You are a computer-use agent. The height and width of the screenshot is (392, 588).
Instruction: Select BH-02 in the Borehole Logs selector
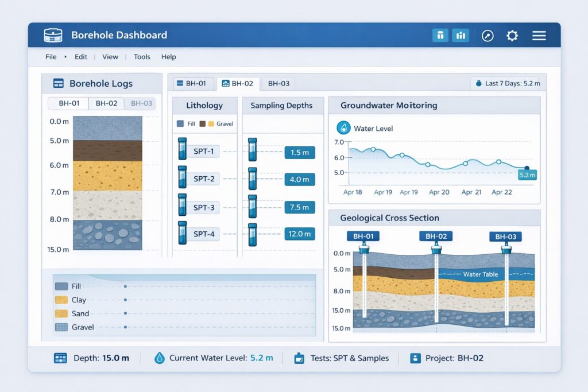[x=106, y=103]
